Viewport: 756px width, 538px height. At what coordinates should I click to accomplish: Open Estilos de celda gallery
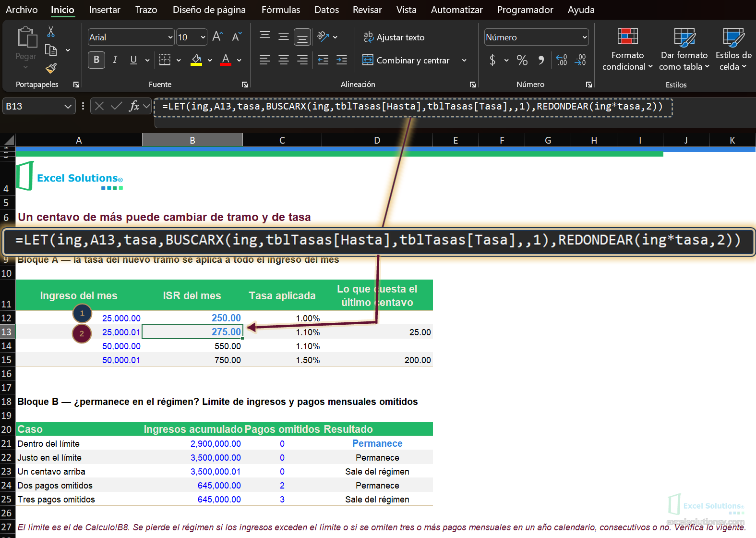(x=733, y=49)
